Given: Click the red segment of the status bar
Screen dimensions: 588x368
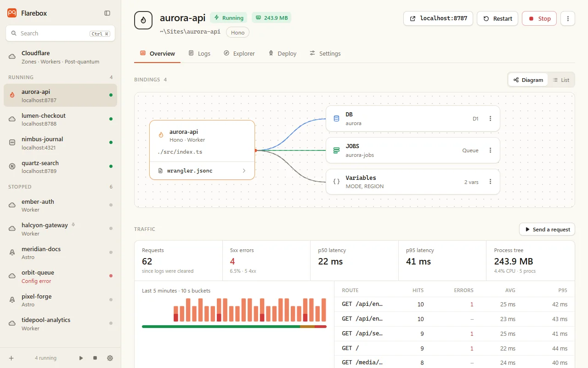Looking at the screenshot, I should click(x=321, y=327).
